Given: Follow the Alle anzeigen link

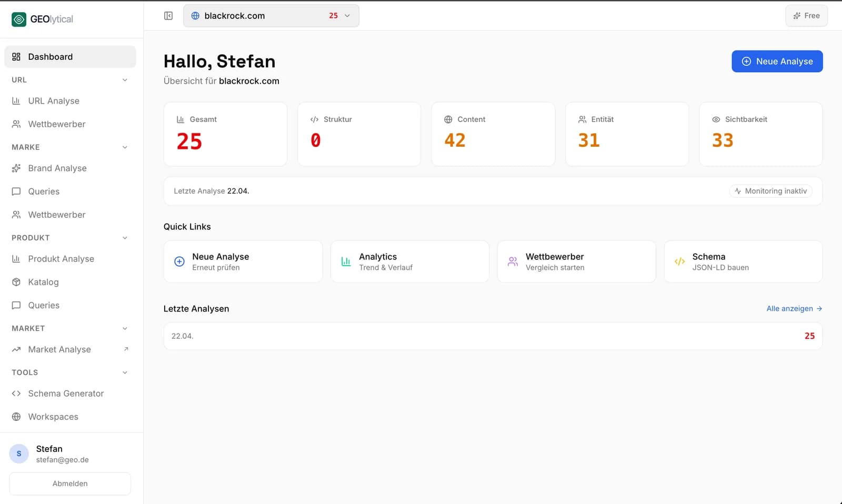Looking at the screenshot, I should 794,309.
